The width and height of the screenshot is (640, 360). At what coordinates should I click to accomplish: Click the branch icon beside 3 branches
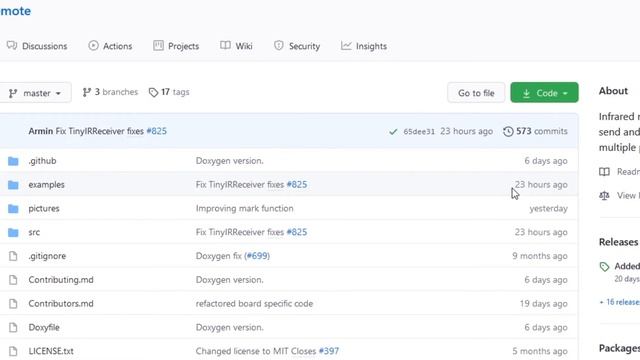click(x=87, y=93)
